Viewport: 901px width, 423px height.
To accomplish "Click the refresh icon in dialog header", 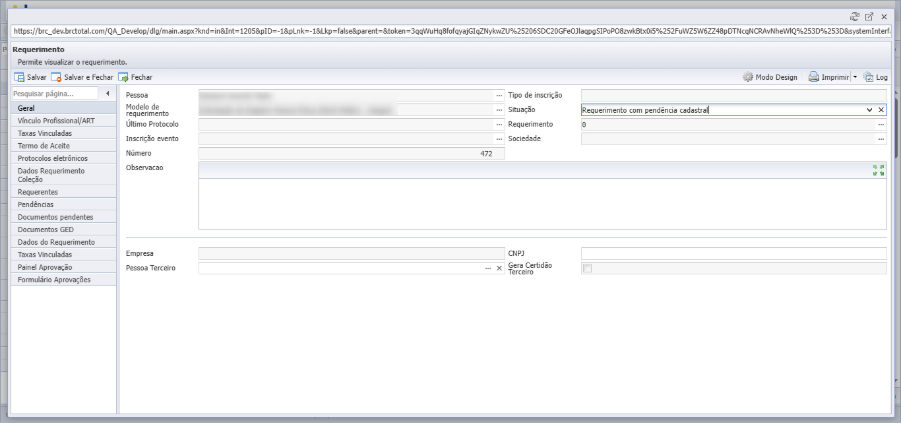I will pyautogui.click(x=854, y=17).
